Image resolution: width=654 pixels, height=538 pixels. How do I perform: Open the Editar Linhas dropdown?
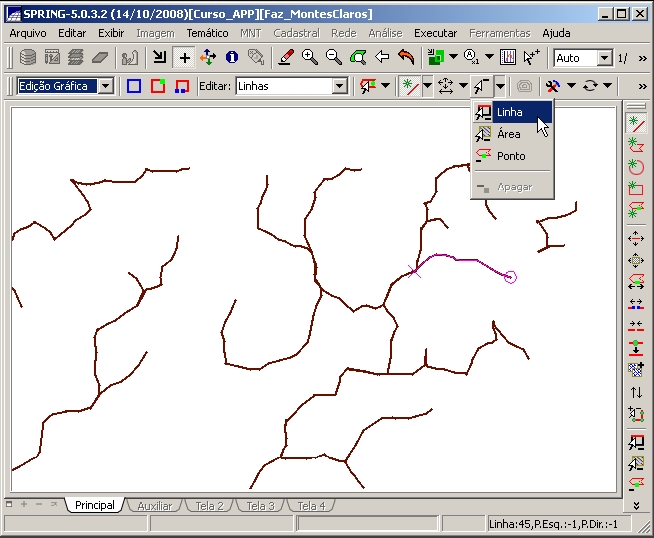(339, 86)
